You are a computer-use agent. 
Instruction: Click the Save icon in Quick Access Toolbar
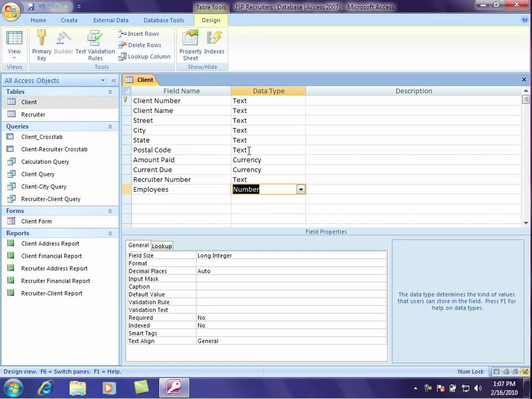(31, 7)
